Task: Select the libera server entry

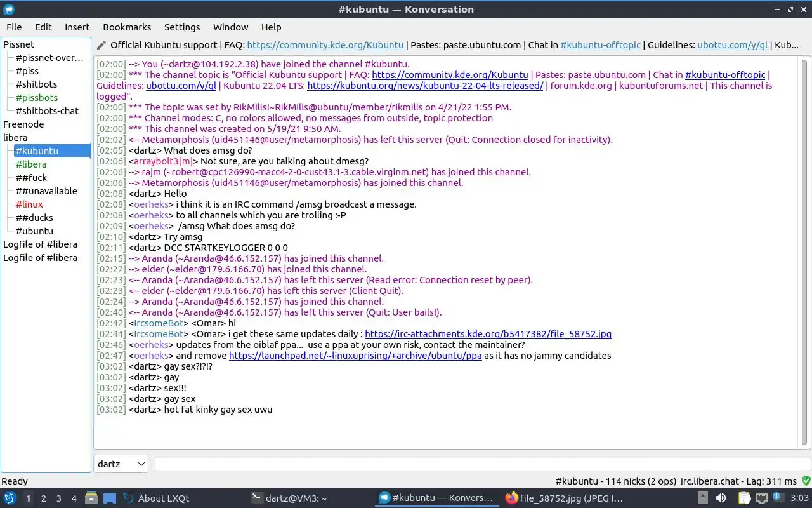Action: (15, 138)
